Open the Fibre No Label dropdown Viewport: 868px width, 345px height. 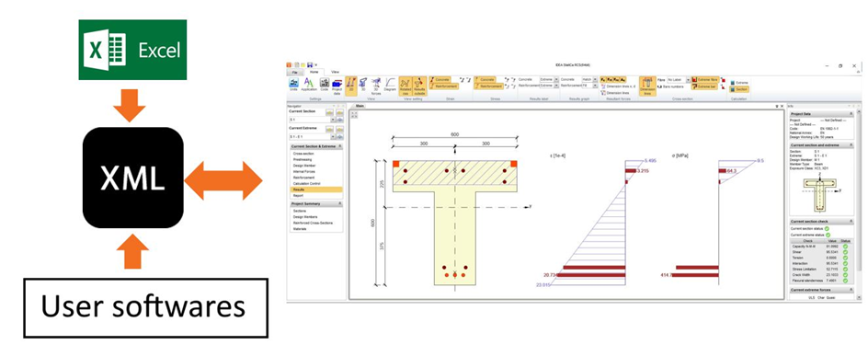pyautogui.click(x=679, y=80)
